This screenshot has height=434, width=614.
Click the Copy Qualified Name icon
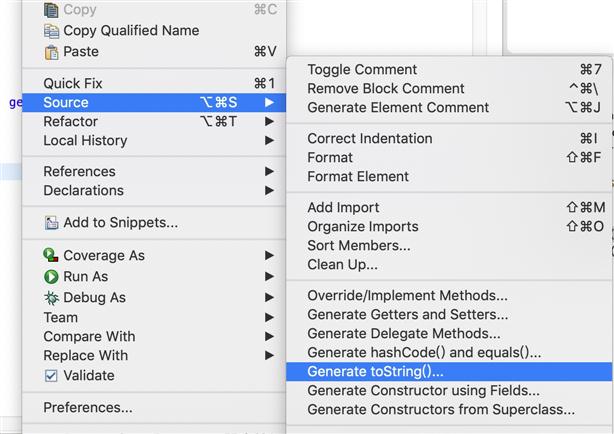[x=51, y=31]
